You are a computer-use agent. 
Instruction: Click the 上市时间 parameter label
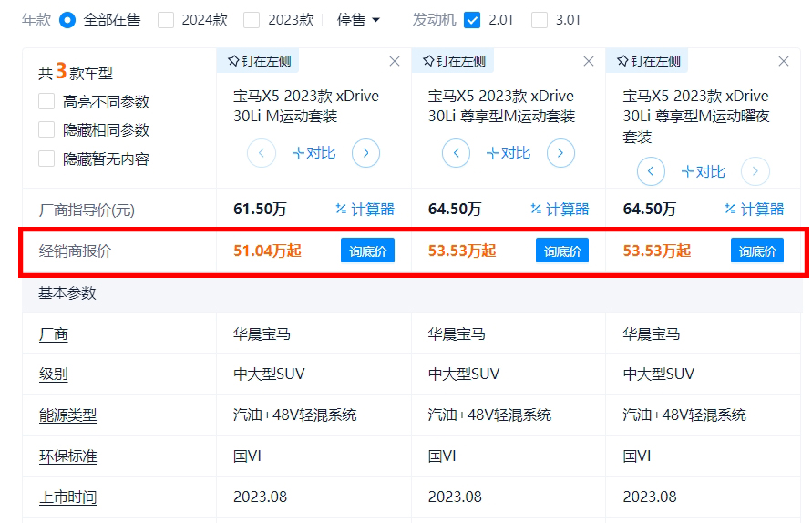[x=67, y=497]
